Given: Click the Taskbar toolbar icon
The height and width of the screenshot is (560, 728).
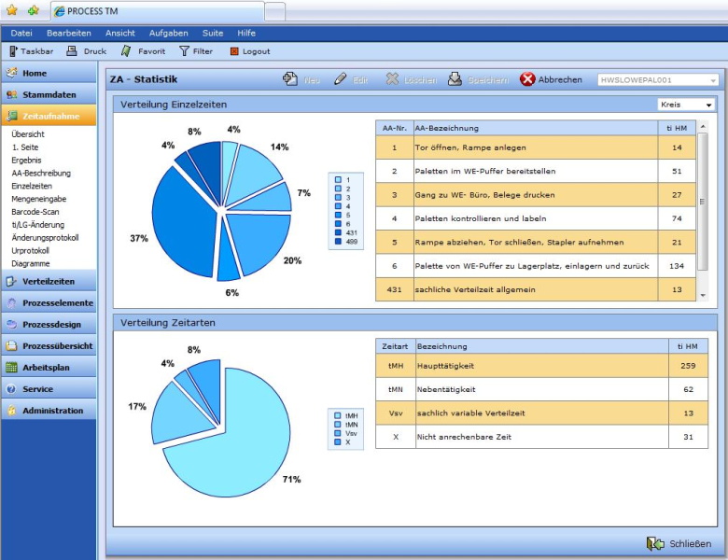Looking at the screenshot, I should click(13, 51).
